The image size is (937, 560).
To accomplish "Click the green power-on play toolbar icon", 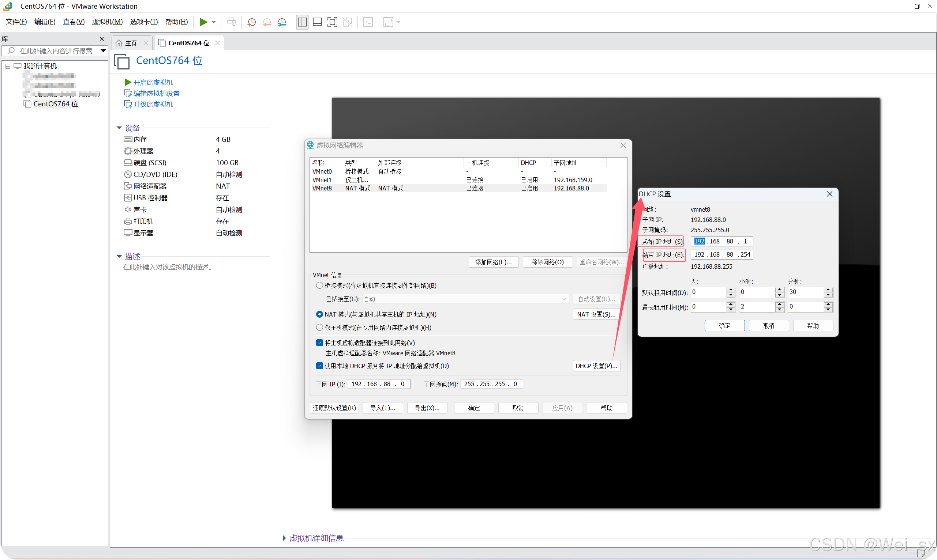I will pyautogui.click(x=203, y=22).
